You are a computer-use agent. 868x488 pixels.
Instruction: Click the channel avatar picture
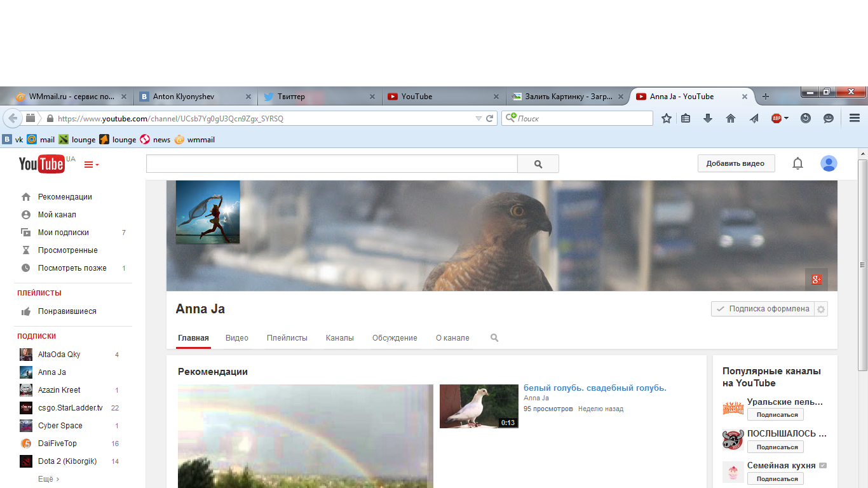(208, 212)
